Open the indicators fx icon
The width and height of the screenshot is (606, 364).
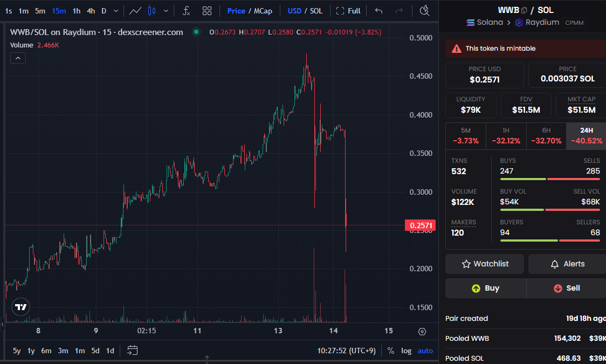pos(187,11)
